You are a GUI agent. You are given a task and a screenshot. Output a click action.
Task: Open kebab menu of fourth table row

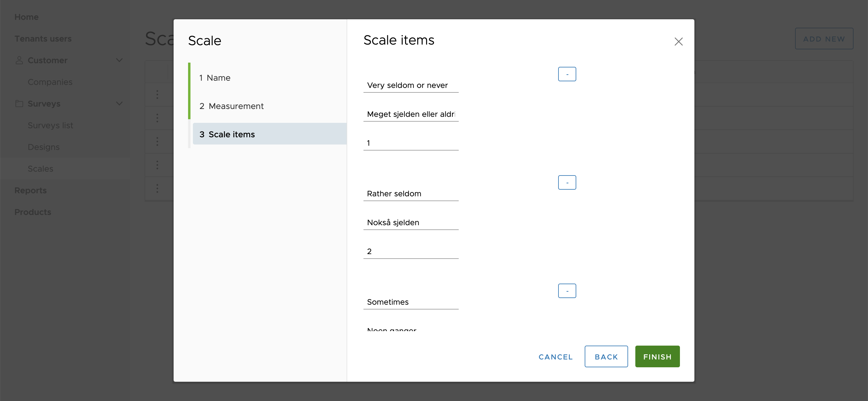pos(157,165)
